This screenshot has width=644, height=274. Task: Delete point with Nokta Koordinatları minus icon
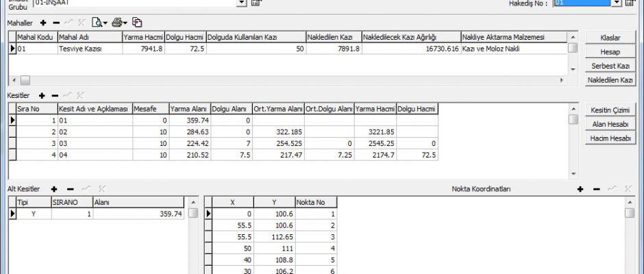(595, 188)
